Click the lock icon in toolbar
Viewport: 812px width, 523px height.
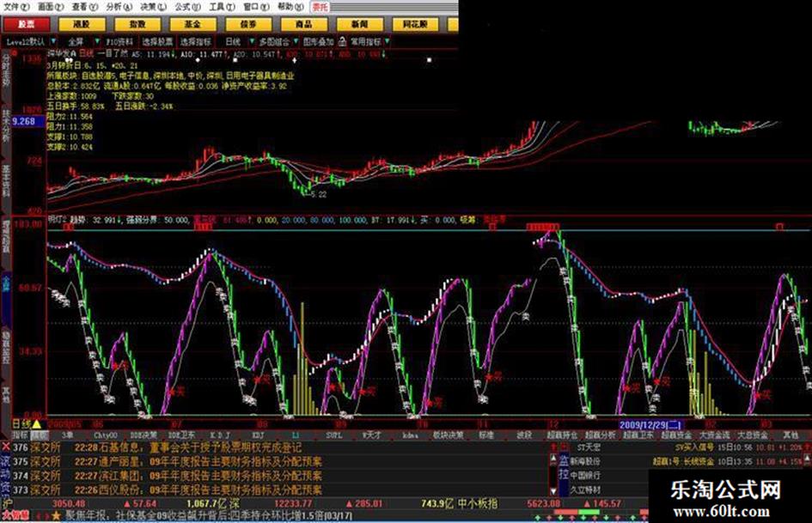click(x=342, y=41)
